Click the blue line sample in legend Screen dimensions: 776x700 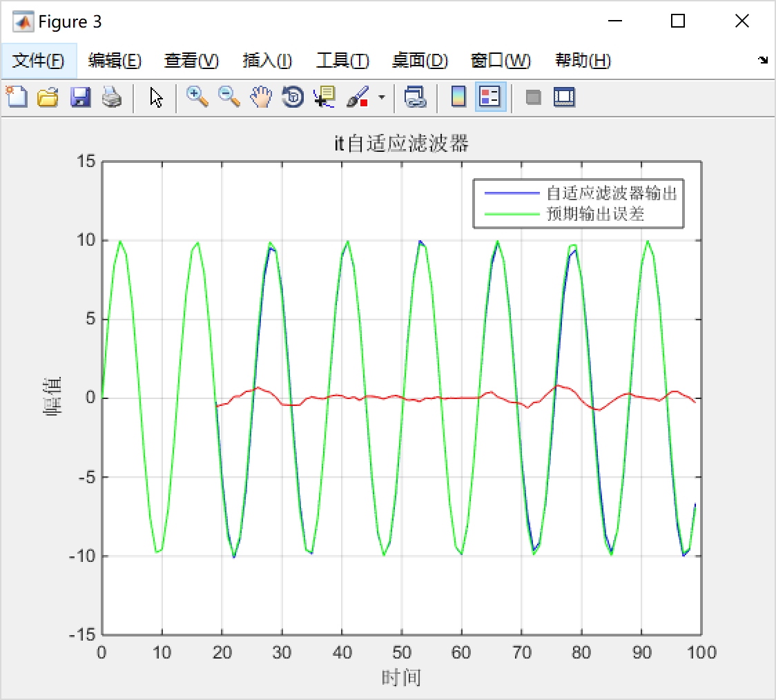coord(512,193)
